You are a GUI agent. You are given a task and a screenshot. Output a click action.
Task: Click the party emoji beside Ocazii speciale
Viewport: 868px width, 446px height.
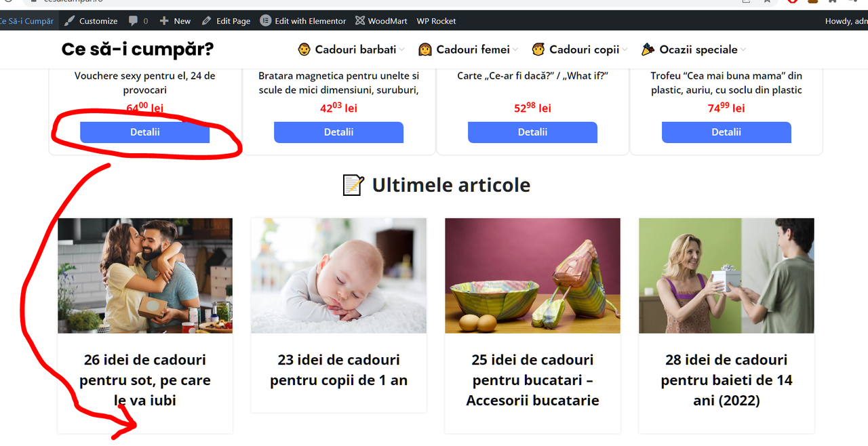pyautogui.click(x=648, y=49)
